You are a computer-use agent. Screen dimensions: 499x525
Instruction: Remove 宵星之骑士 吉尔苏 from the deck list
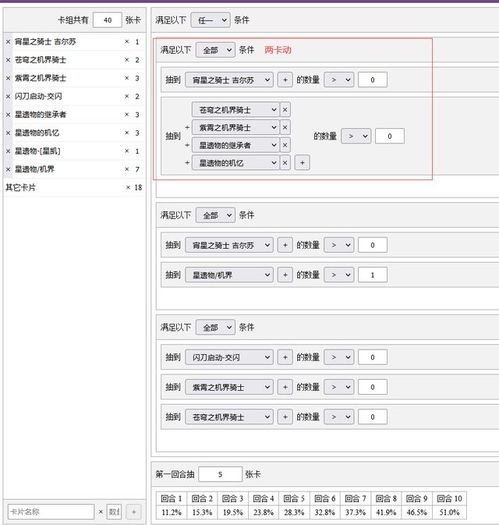[x=8, y=42]
